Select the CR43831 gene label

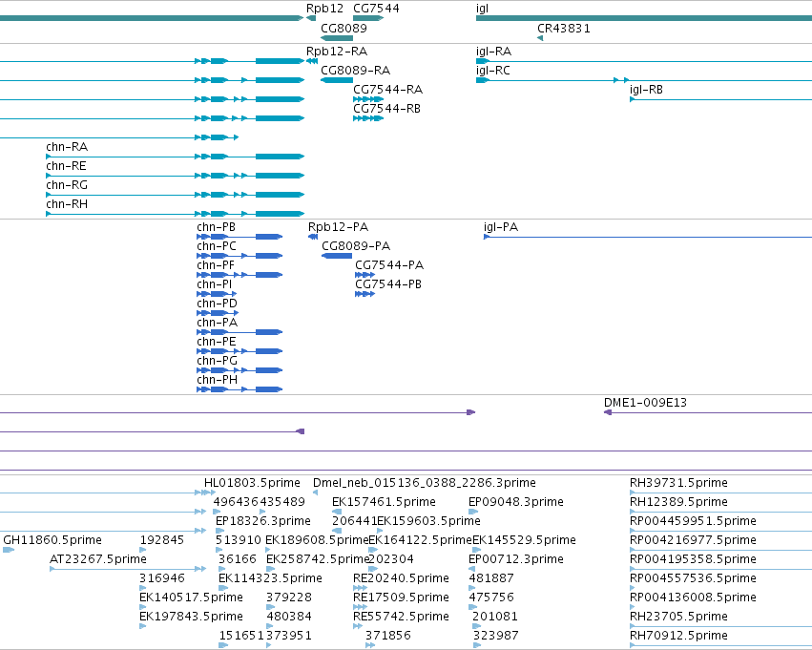click(563, 28)
